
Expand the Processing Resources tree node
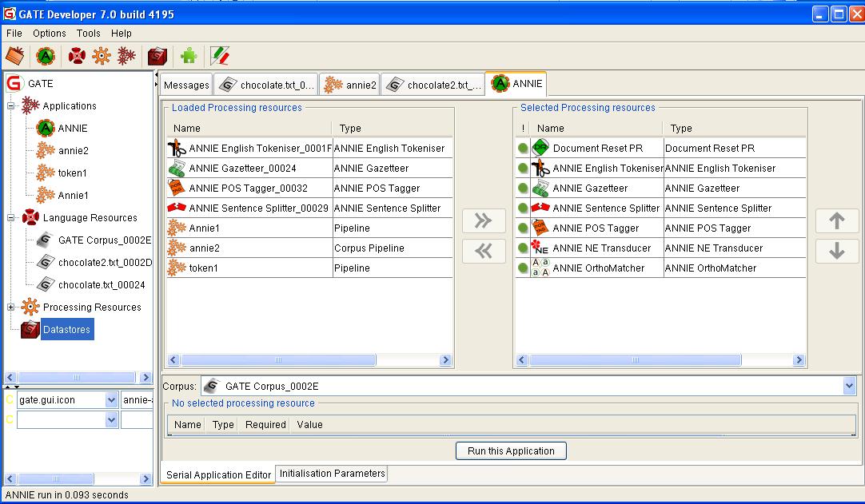click(10, 308)
